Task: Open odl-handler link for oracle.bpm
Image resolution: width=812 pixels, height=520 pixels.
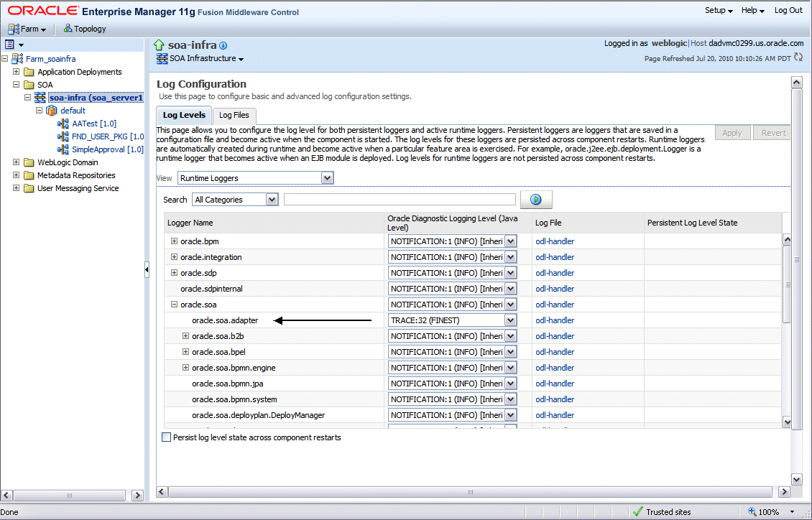Action: (555, 241)
